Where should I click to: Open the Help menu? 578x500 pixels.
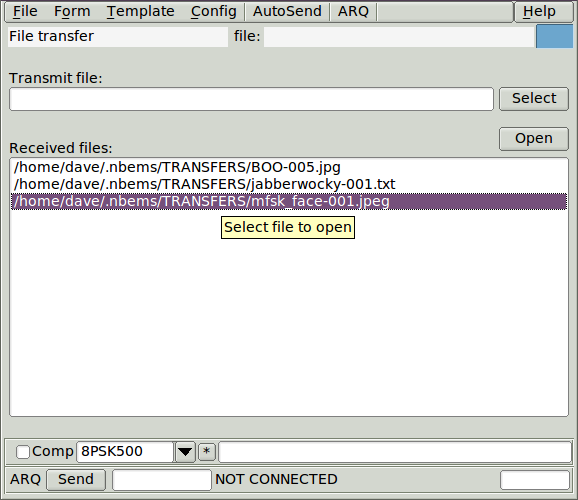[x=539, y=11]
